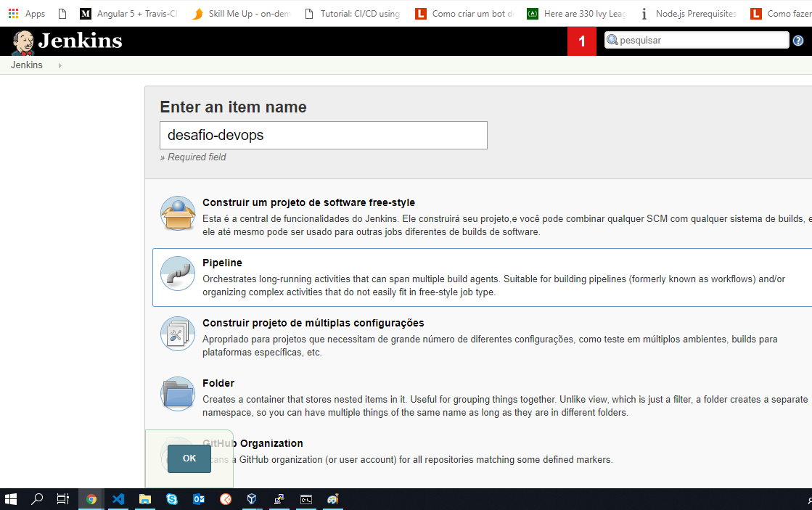812x510 pixels.
Task: Open the 'Angular 5 + Travis-CI' bookmark
Action: tap(128, 14)
